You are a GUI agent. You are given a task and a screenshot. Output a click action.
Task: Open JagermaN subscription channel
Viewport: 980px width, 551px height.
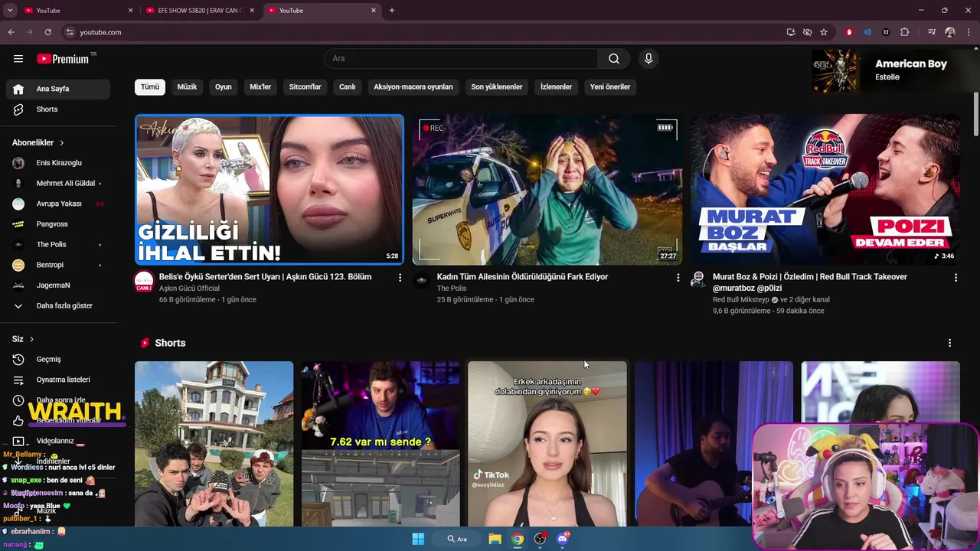(x=58, y=285)
